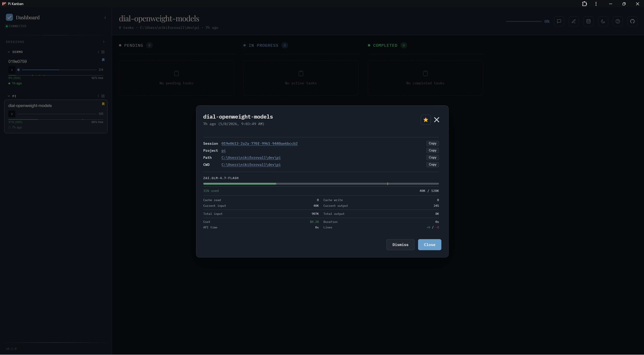Toggle bookmark on dial-openweight-models card
This screenshot has height=355, width=644.
tap(103, 104)
